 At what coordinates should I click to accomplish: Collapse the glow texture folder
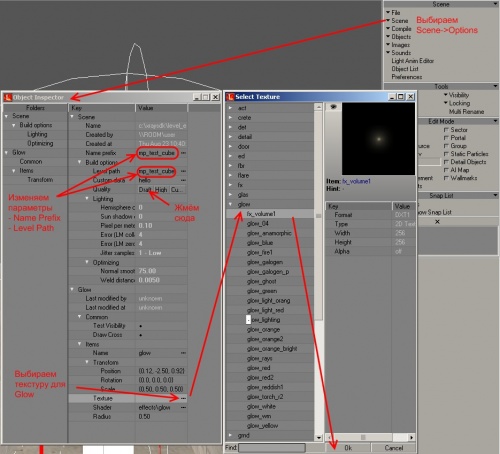coord(230,204)
